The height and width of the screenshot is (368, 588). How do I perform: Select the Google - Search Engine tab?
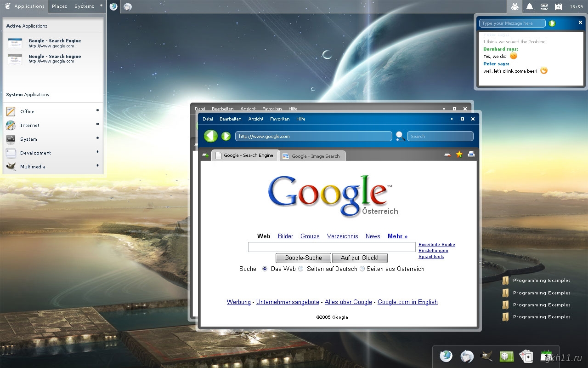point(245,155)
